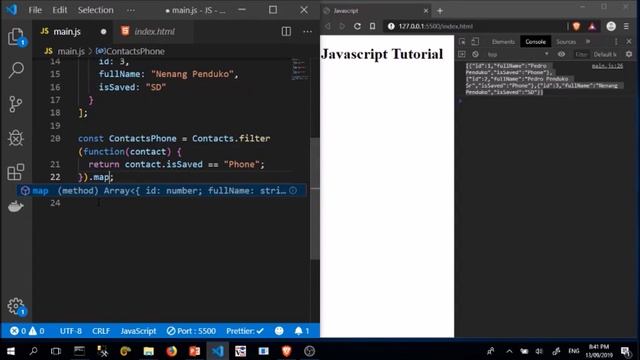Viewport: 640px width, 360px height.
Task: Click the console Filter input field
Action: point(581,54)
